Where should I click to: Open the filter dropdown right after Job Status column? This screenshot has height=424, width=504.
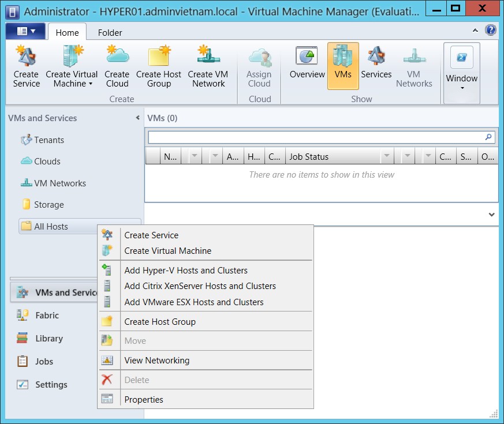[x=407, y=156]
